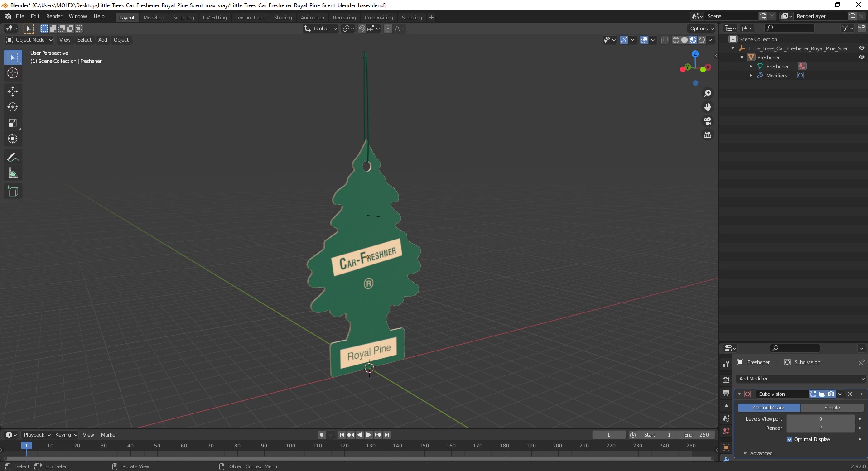Toggle snapping magnet

pyautogui.click(x=362, y=29)
